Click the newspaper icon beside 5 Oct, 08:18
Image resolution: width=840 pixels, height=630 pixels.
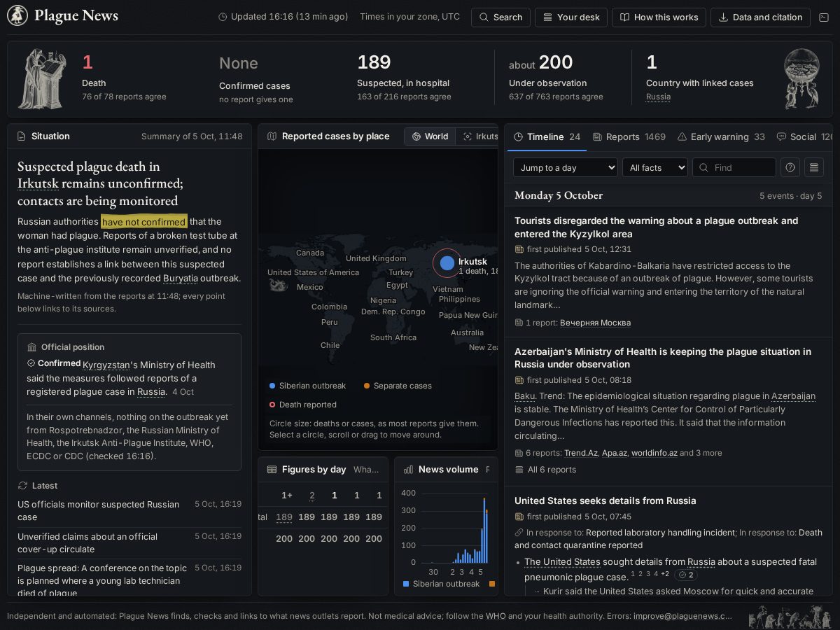pyautogui.click(x=519, y=380)
